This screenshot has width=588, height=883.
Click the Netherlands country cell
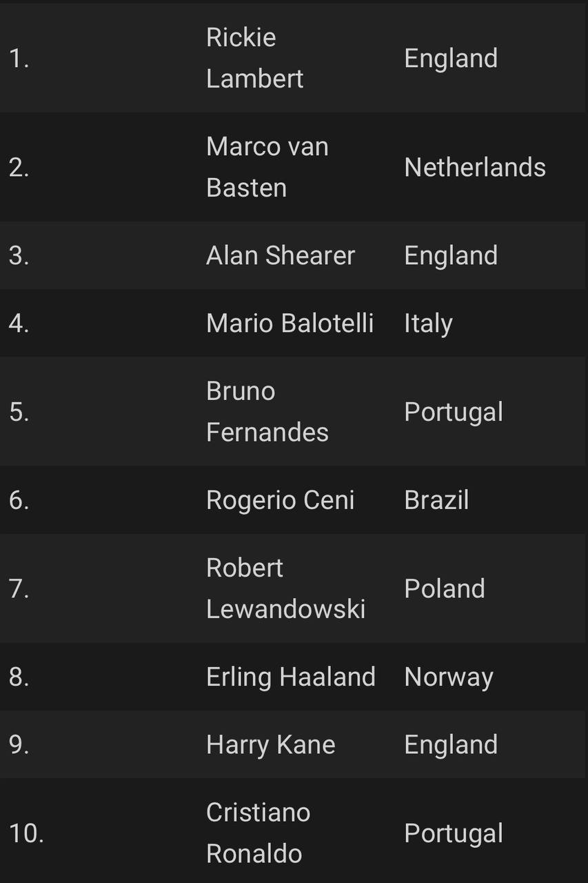475,167
